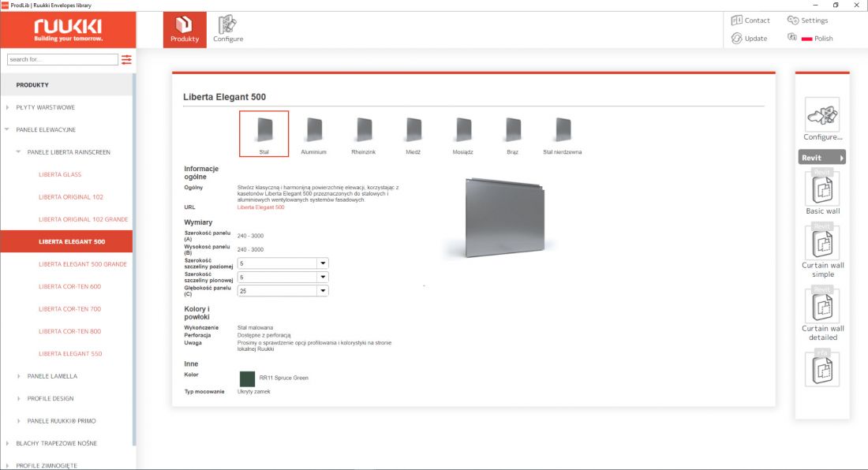Open the Szerokość szczeliny pionowej dropdown
The height and width of the screenshot is (470, 868).
coord(282,277)
